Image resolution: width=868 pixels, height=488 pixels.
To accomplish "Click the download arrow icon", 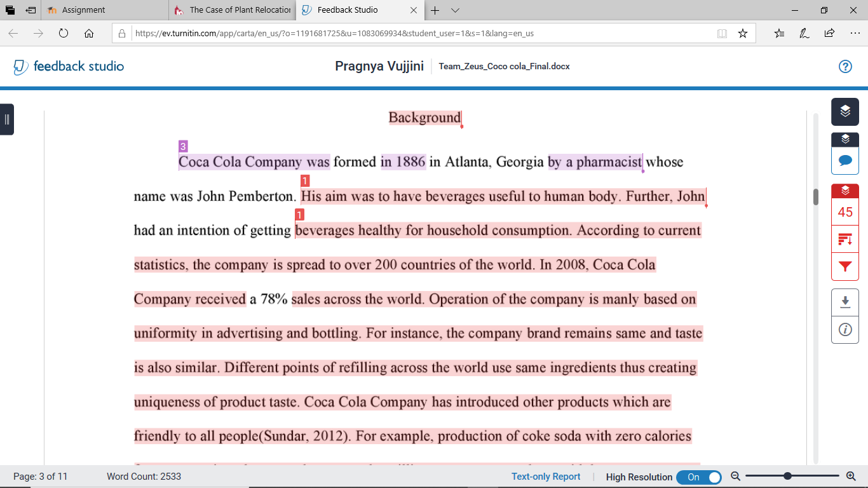I will (845, 302).
